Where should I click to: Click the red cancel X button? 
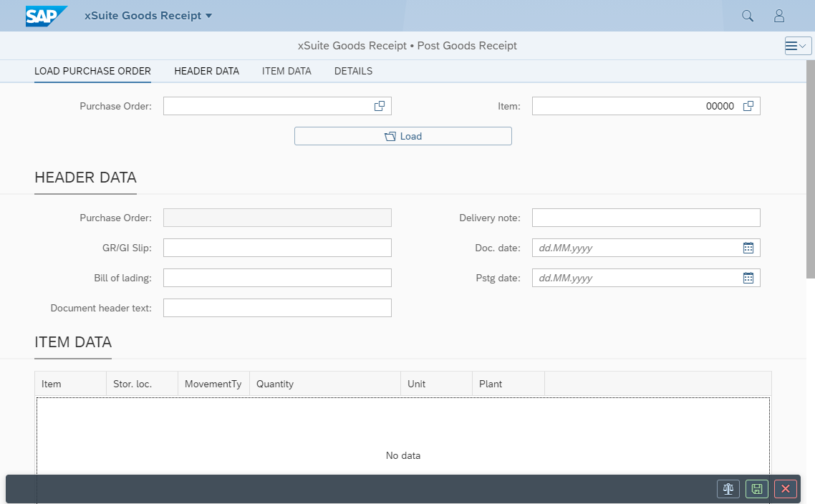click(x=786, y=489)
